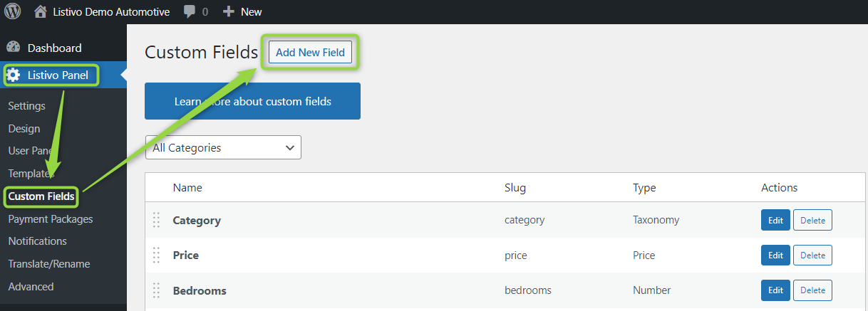Click the plus icon next to New
The image size is (868, 311).
pos(229,11)
